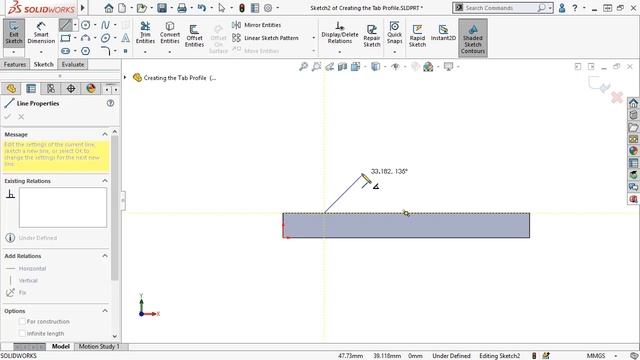Click the Print icon
The height and width of the screenshot is (360, 640).
(182, 8)
